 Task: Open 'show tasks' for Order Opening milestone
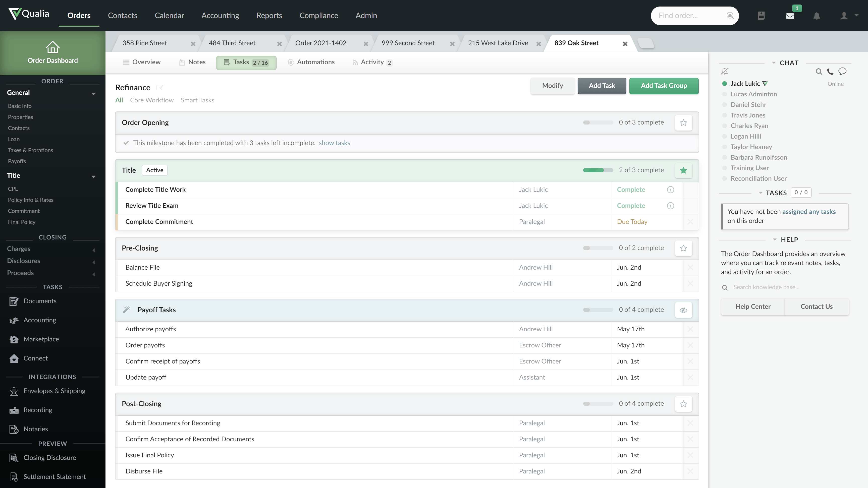coord(334,143)
